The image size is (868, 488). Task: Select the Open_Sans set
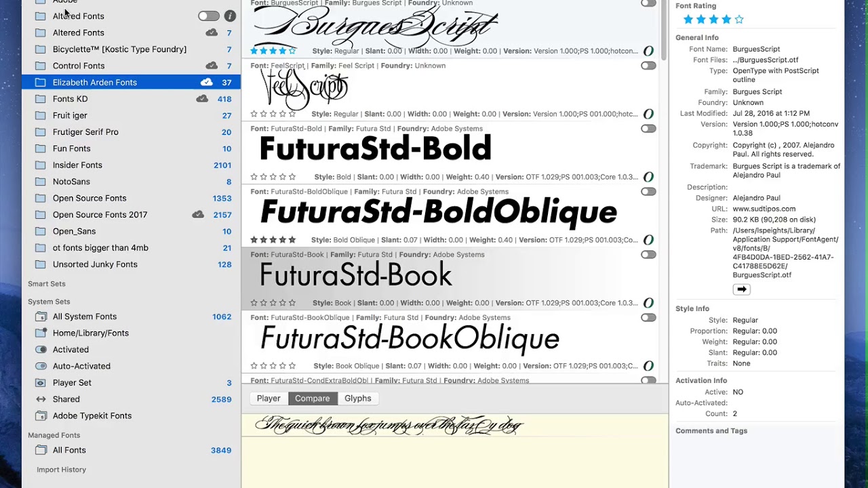131,231
